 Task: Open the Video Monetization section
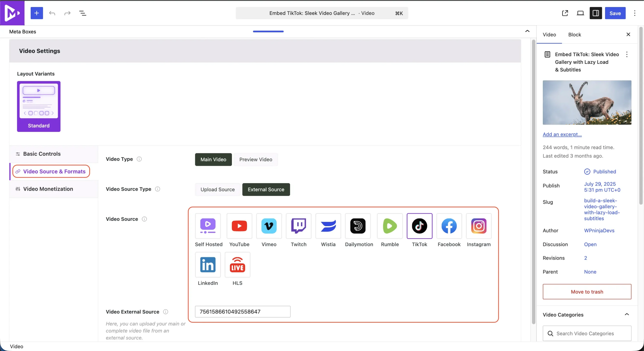pyautogui.click(x=54, y=189)
